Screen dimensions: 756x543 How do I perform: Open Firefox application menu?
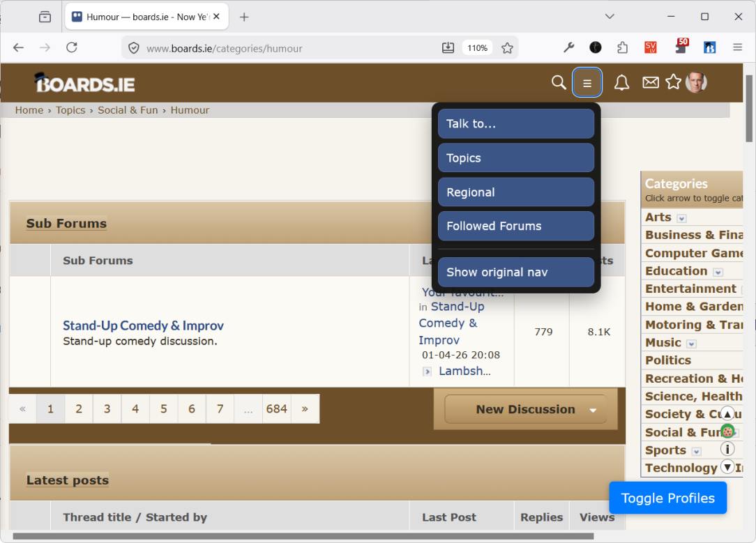[737, 47]
